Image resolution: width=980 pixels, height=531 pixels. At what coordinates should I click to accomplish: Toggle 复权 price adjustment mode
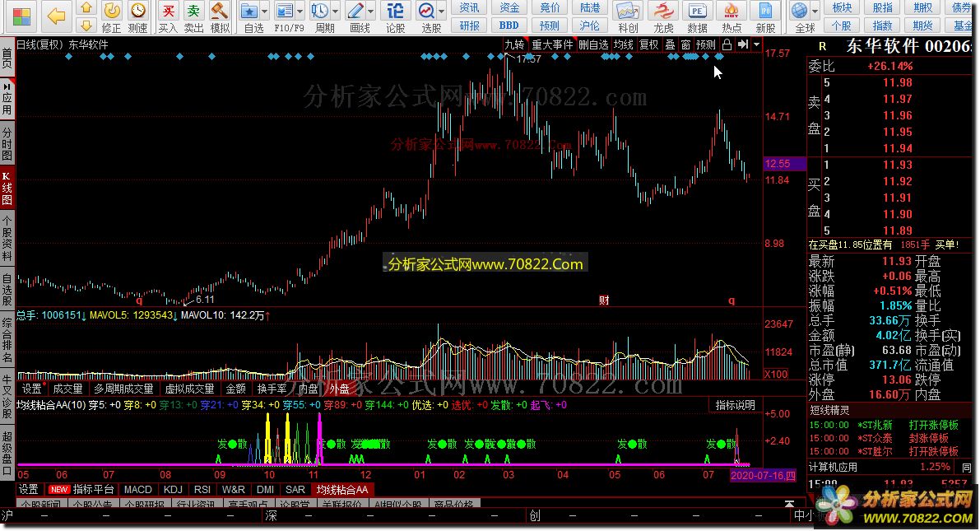(x=648, y=44)
